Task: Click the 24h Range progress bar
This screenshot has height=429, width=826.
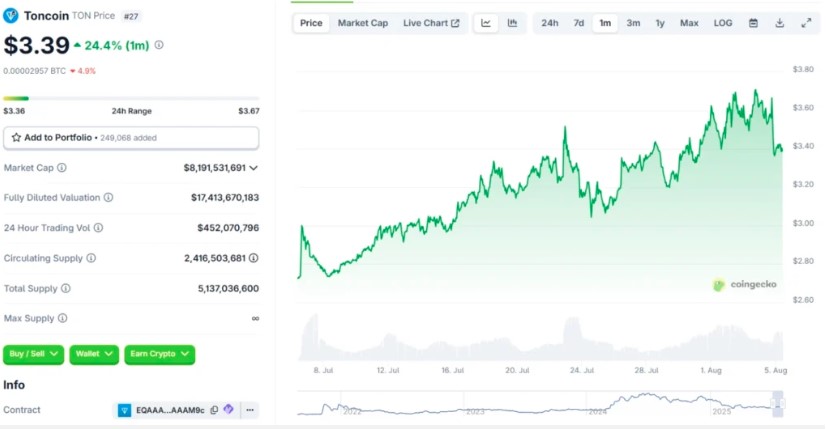Action: click(131, 99)
